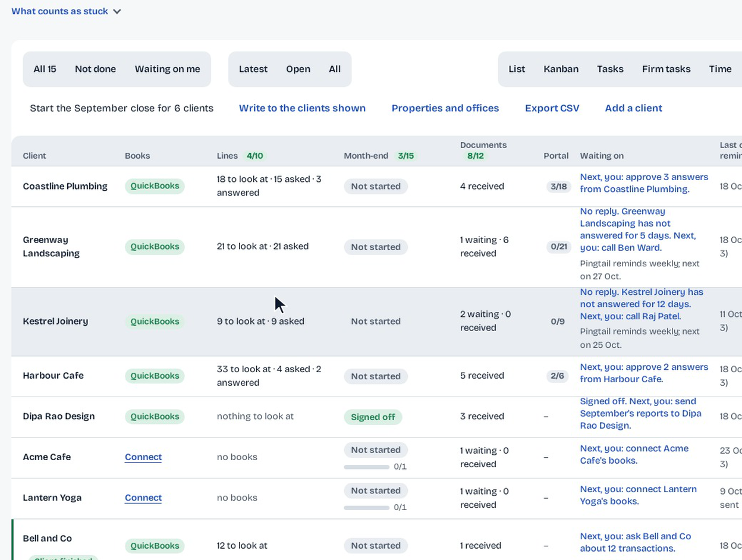Open the Coastline Plumbing client row
This screenshot has height=560, width=742.
[65, 186]
